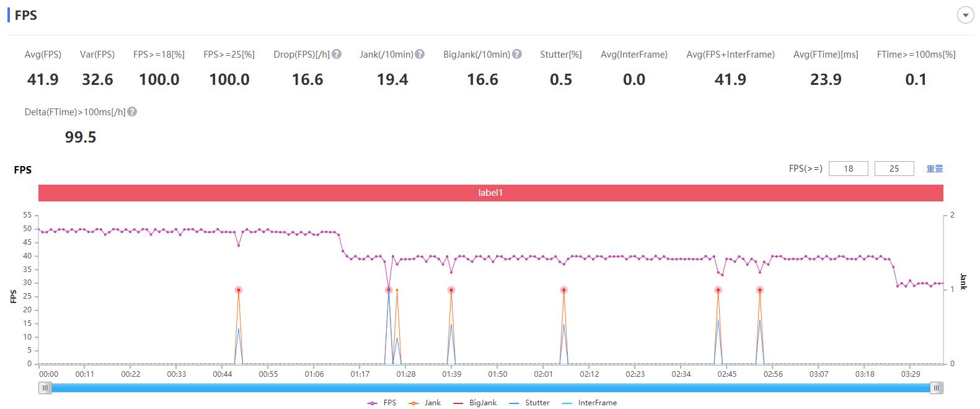
Task: Click the blue 重置 reset link
Action: point(934,169)
